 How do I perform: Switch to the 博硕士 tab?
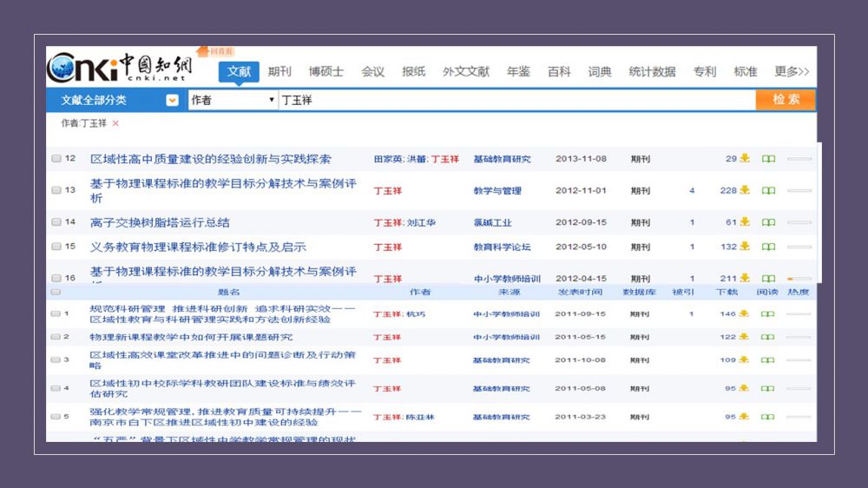(x=326, y=71)
